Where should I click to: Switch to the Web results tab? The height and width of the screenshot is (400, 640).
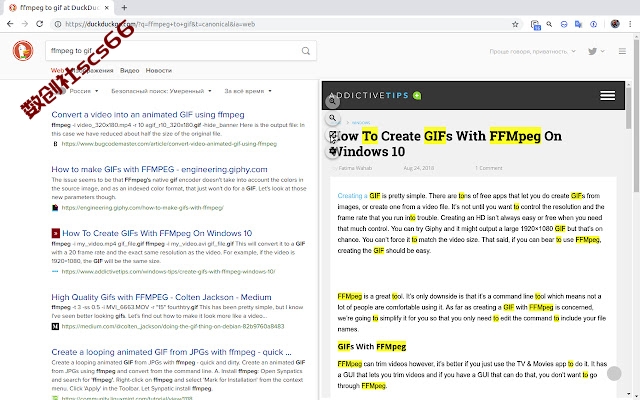coord(57,70)
